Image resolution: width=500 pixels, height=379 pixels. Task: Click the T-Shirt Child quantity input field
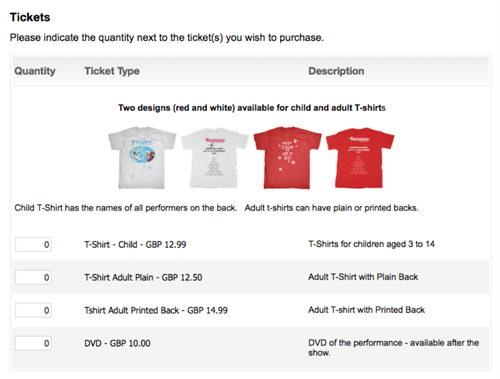[x=33, y=244]
